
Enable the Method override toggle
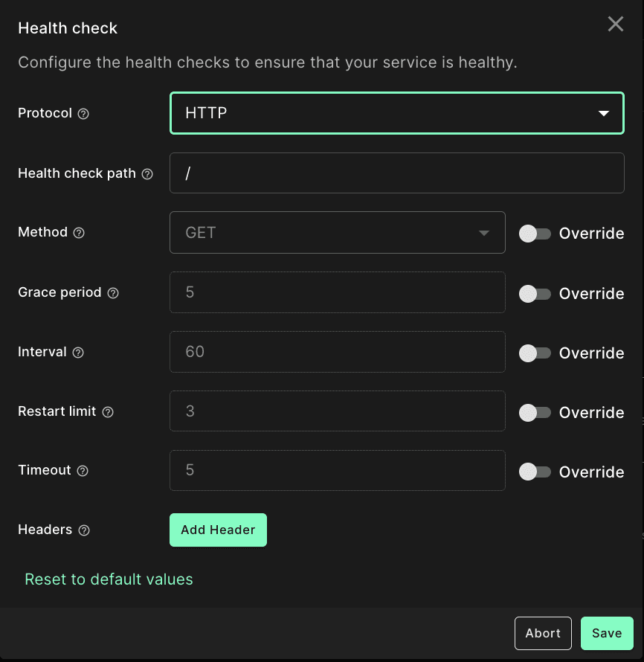(535, 234)
